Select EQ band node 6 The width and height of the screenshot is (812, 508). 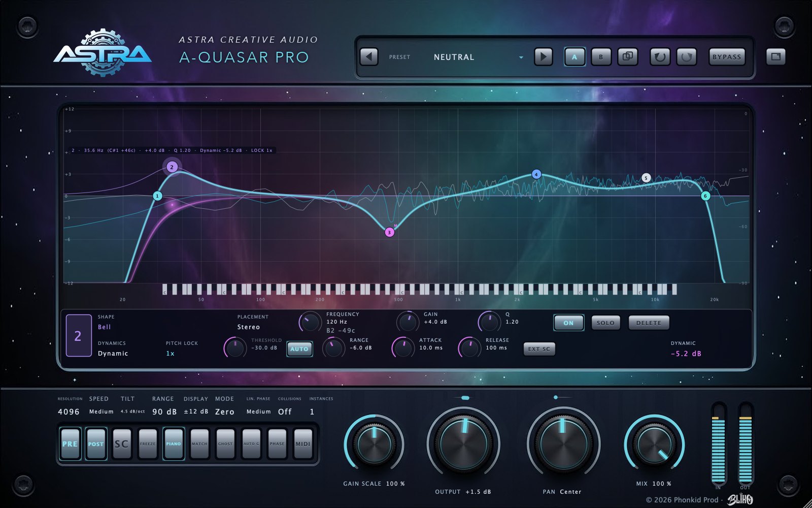tap(705, 196)
